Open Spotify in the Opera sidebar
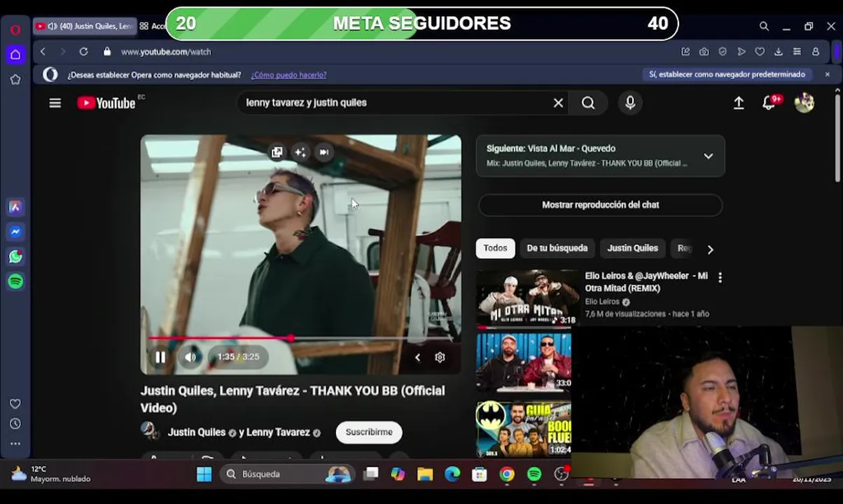The image size is (843, 504). point(15,281)
